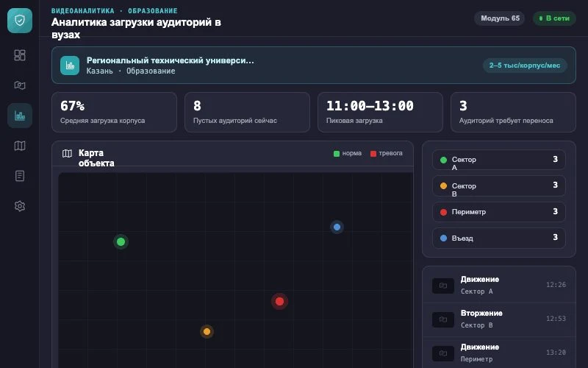Click the red dot of Периметр

pos(443,212)
